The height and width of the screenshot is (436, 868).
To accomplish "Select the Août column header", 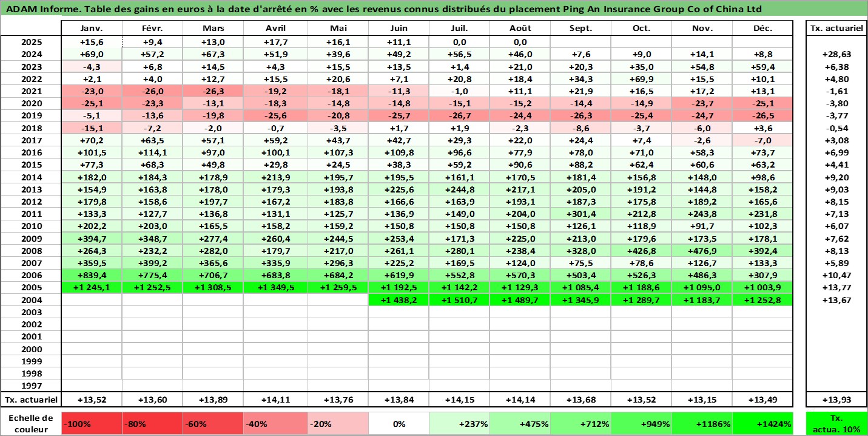I will point(520,29).
